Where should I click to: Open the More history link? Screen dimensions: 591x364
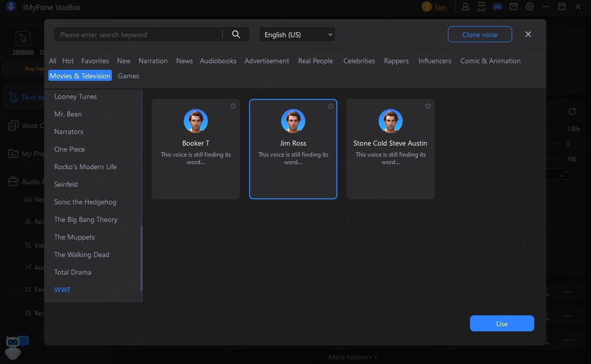pyautogui.click(x=353, y=357)
